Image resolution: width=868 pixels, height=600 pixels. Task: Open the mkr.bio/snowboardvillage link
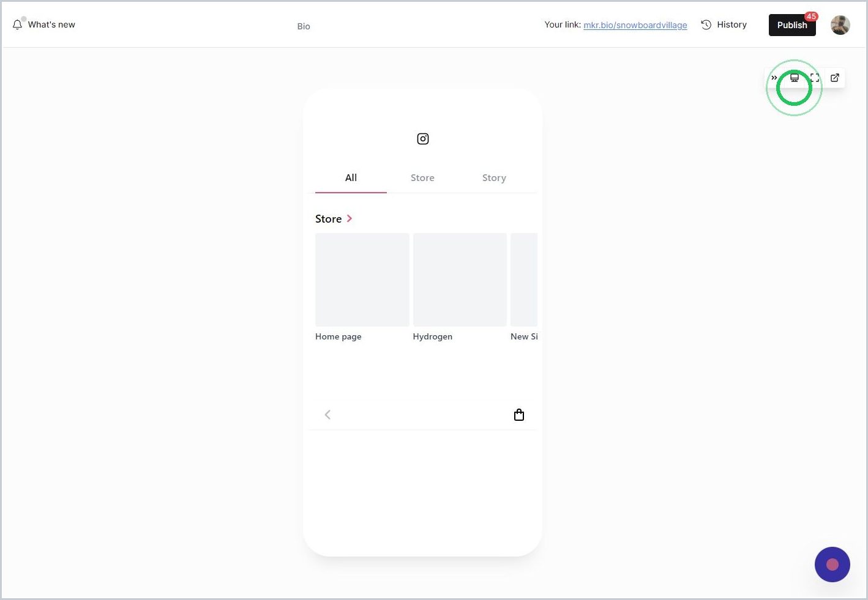point(635,25)
